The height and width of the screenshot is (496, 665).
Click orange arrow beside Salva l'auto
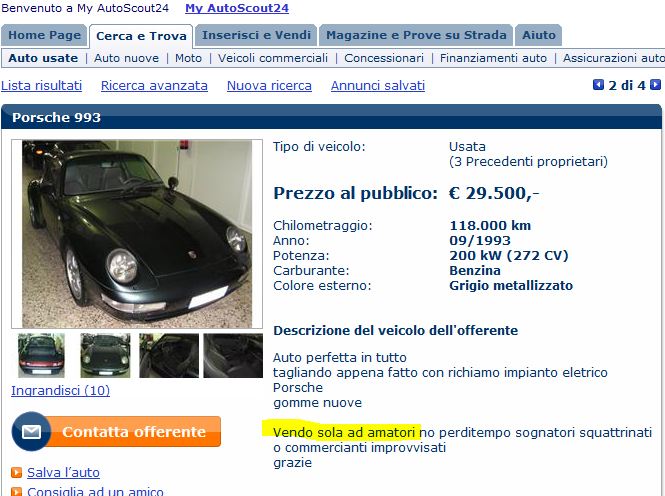point(16,472)
